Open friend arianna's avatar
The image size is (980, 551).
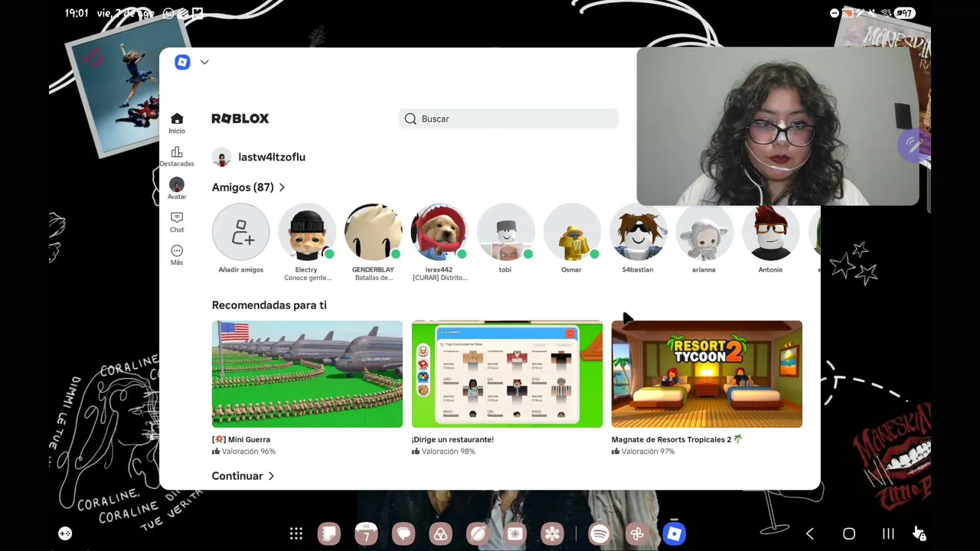(x=704, y=233)
